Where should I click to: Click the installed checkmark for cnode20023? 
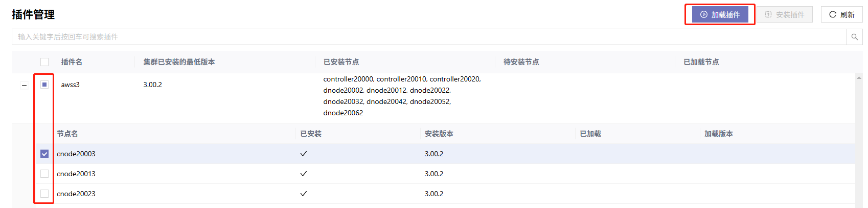304,194
